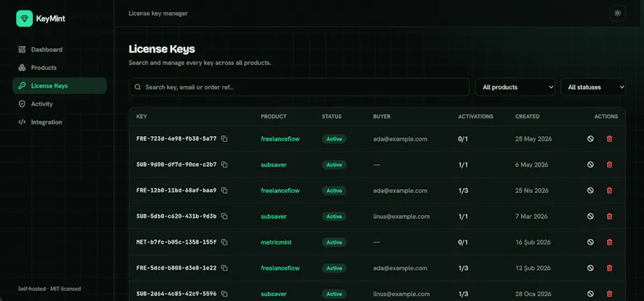
Task: Click activations 0/1 for key FRE-723d
Action: point(463,138)
